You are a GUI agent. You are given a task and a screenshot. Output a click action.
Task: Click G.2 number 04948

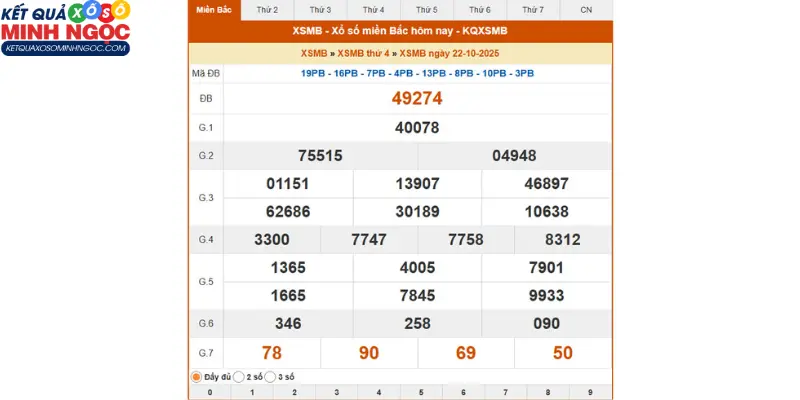coord(514,156)
